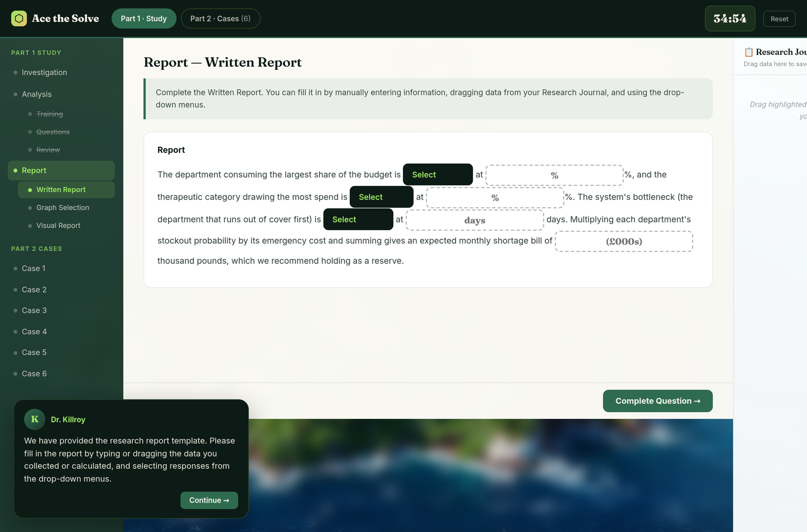807x532 pixels.
Task: Open Case 2 in the sidebar
Action: [61, 290]
